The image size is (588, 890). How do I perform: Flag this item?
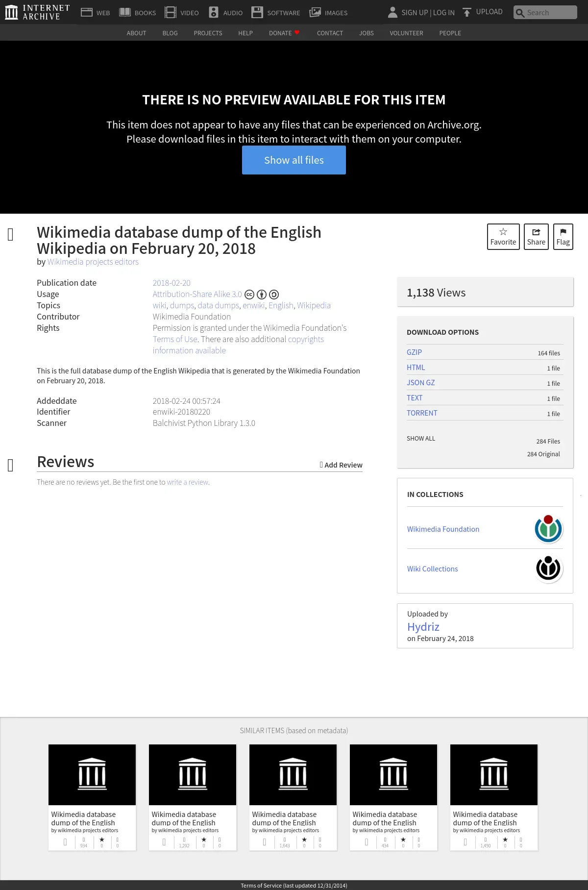(563, 237)
